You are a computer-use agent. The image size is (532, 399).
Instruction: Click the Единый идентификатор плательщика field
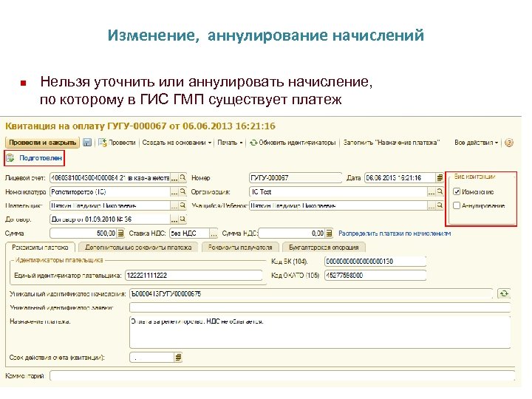point(194,276)
